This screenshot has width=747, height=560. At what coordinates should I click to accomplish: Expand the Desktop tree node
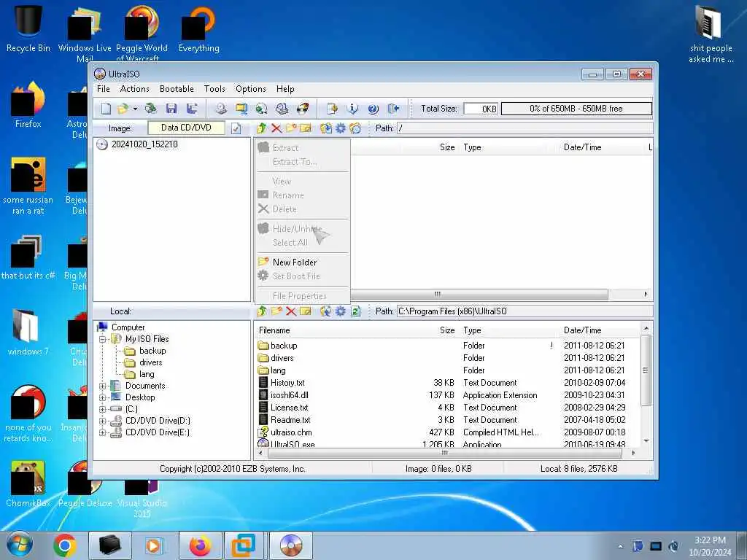(102, 397)
